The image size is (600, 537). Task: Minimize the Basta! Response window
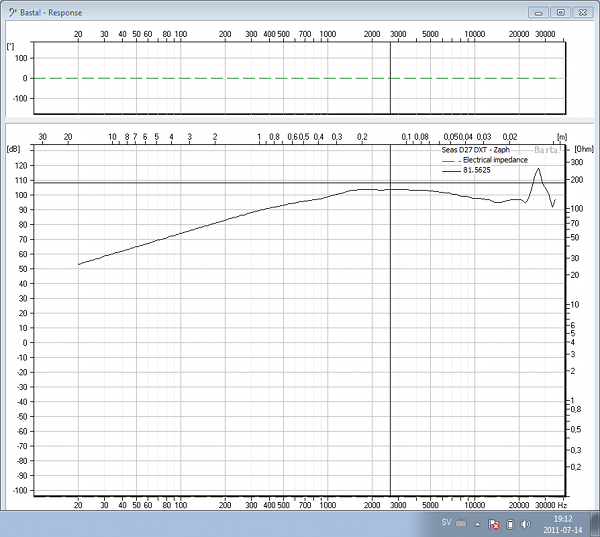pyautogui.click(x=541, y=12)
